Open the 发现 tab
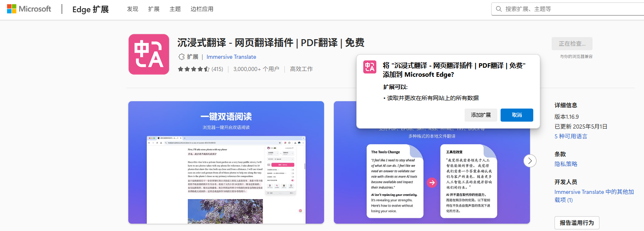644x231 pixels. tap(132, 9)
